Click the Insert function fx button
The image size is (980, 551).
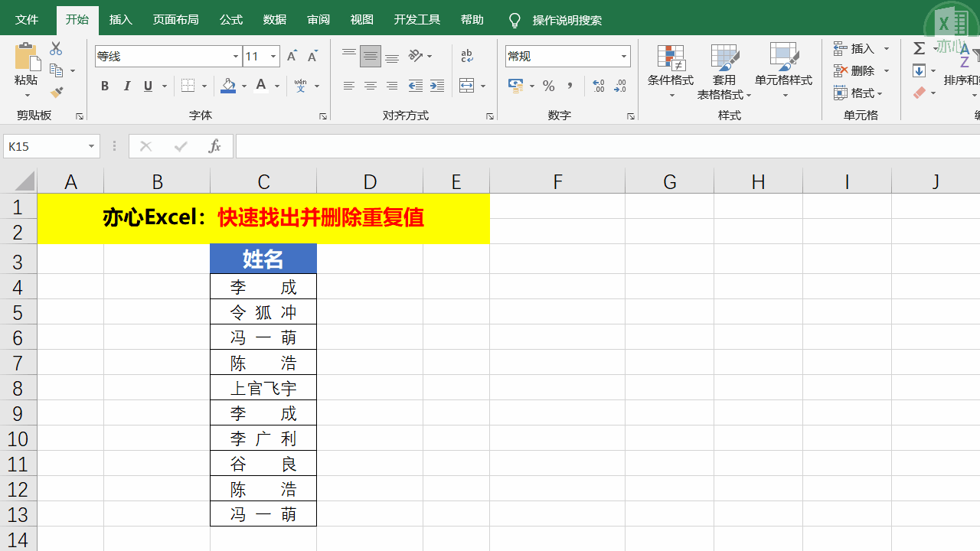[215, 146]
